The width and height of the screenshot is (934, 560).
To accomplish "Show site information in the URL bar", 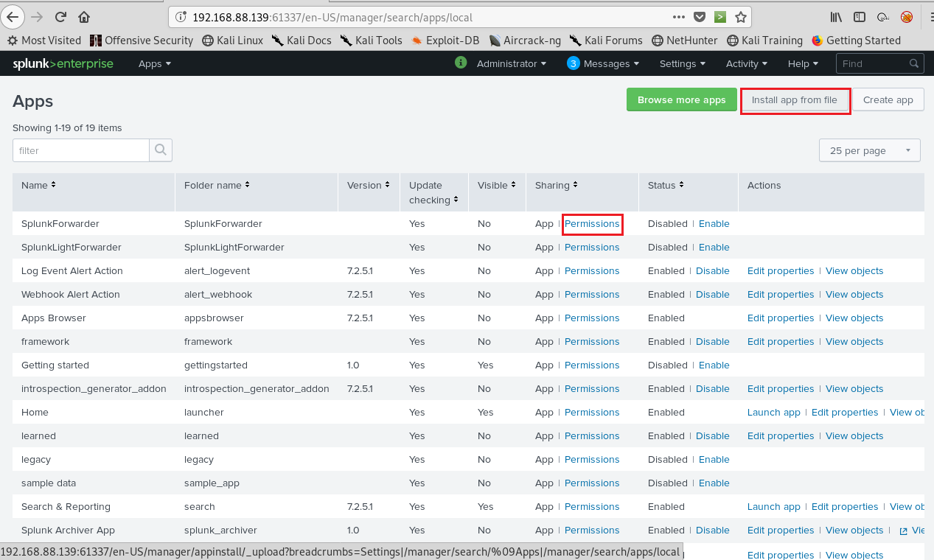I will (x=181, y=17).
